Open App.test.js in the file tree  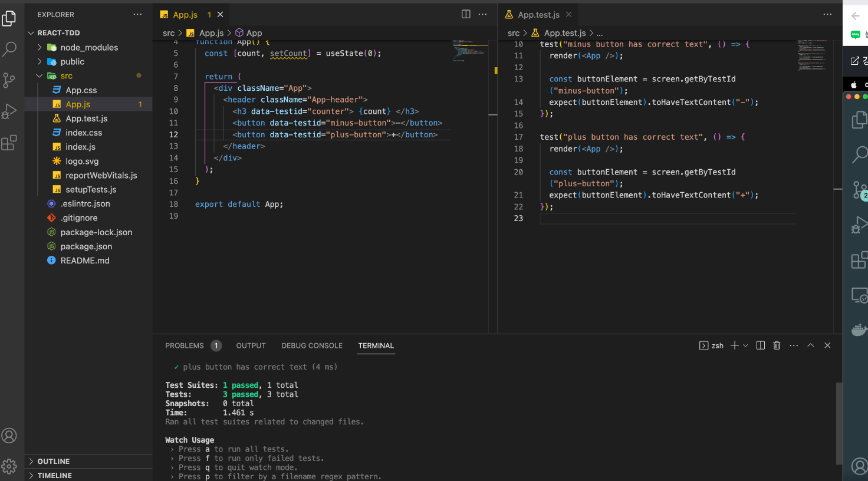click(88, 118)
